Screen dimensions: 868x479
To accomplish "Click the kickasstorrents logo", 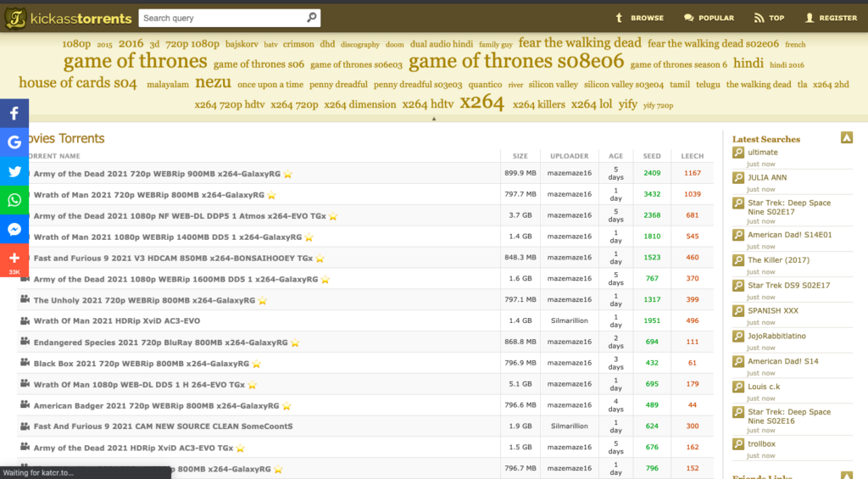I will tap(70, 18).
